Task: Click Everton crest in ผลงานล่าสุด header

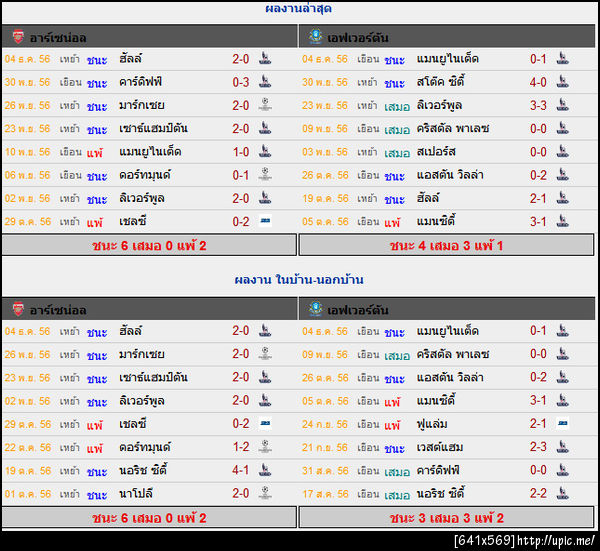Action: 316,36
